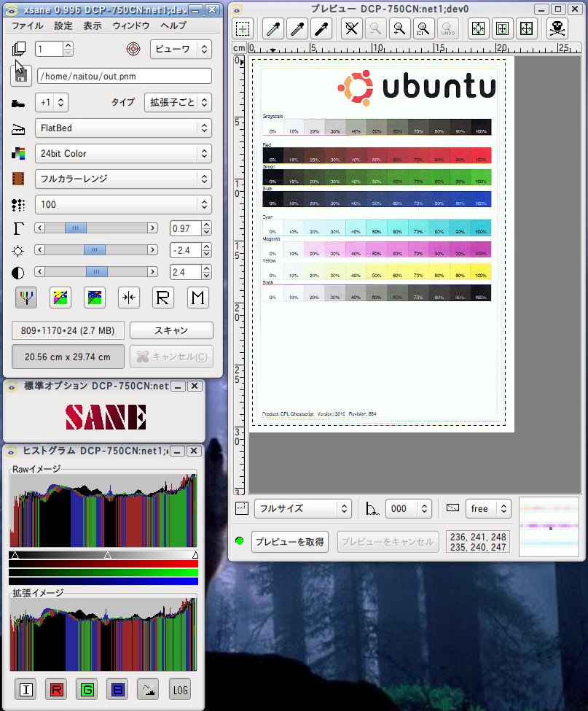Open the 表示 menu
Image resolution: width=588 pixels, height=711 pixels.
93,26
